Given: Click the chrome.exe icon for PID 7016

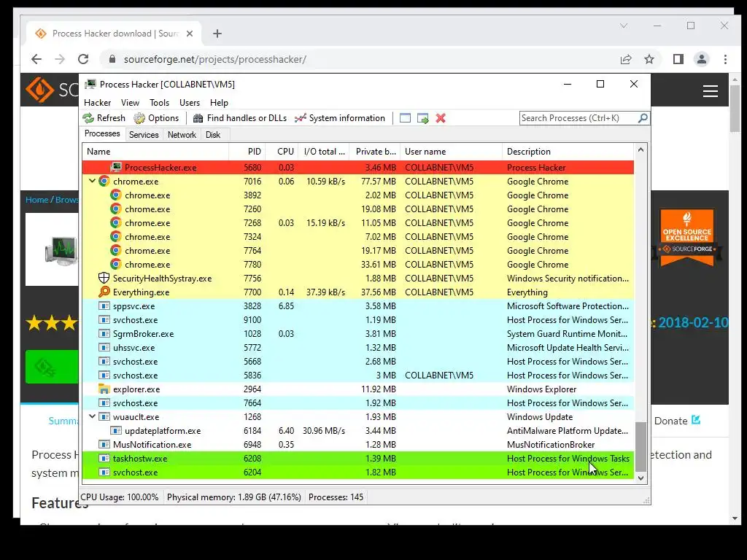Looking at the screenshot, I should [x=104, y=181].
